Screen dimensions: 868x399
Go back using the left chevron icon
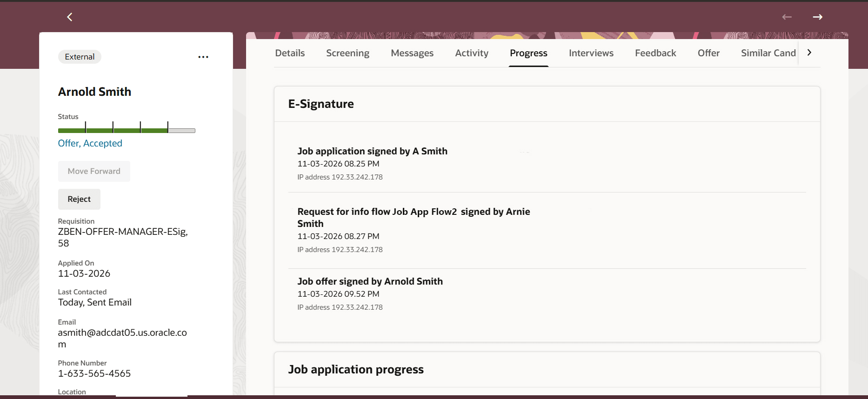[x=70, y=17]
